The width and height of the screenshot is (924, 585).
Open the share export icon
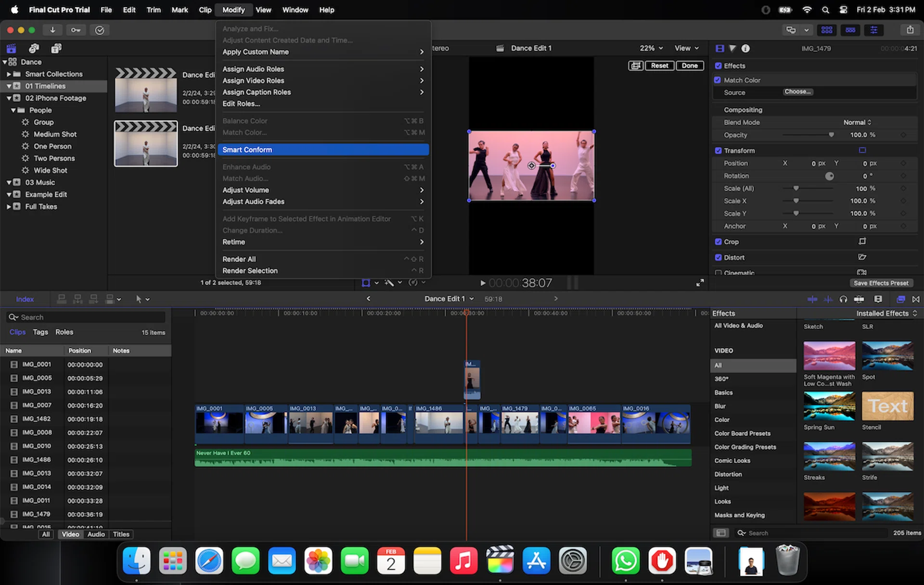tap(910, 30)
